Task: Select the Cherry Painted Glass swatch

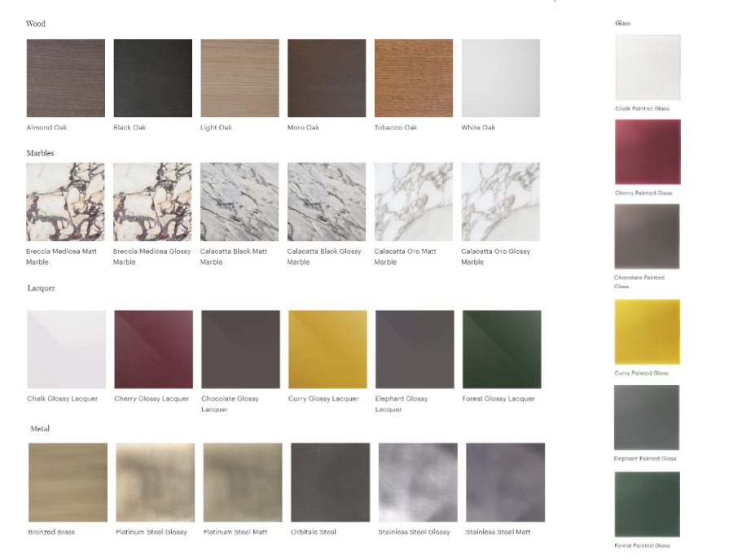Action: 647,152
